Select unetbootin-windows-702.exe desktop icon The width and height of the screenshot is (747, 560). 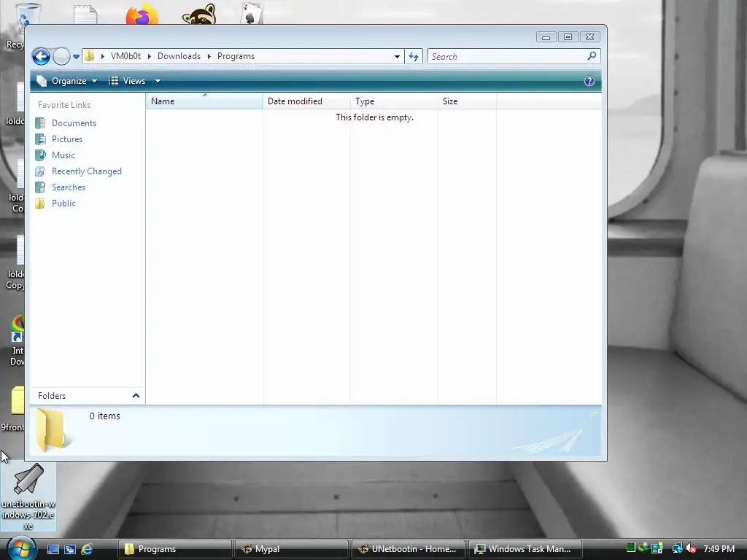coord(28,497)
